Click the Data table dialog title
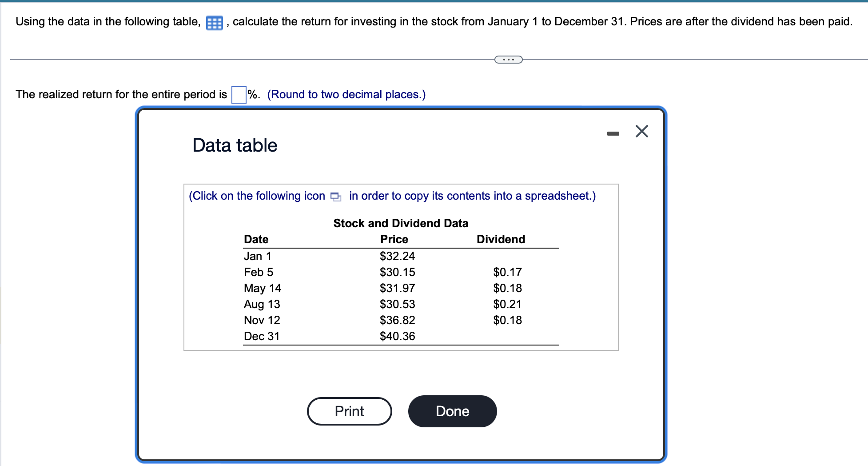868x466 pixels. (234, 145)
